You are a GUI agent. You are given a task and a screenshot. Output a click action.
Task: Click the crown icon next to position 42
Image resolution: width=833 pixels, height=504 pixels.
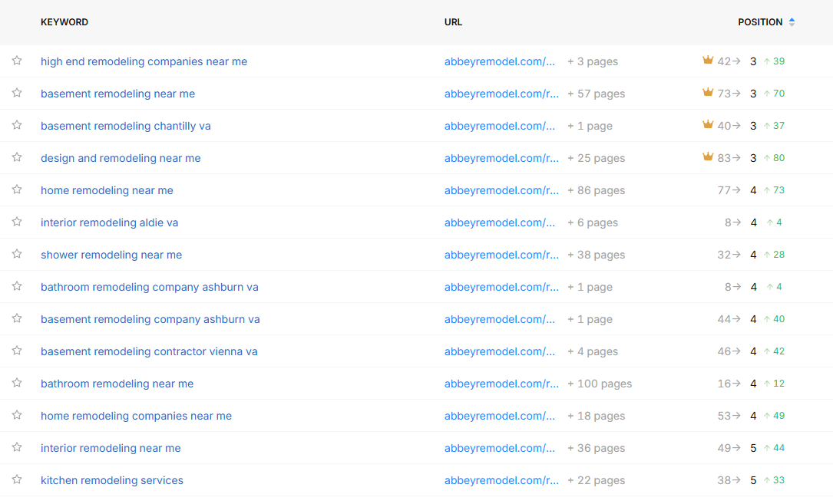click(x=708, y=61)
